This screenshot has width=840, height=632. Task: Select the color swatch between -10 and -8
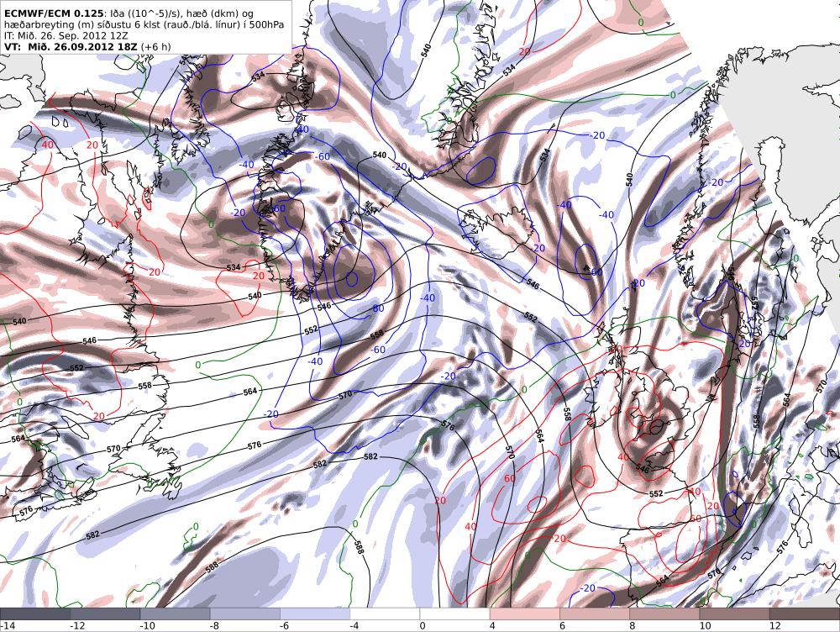point(176,614)
